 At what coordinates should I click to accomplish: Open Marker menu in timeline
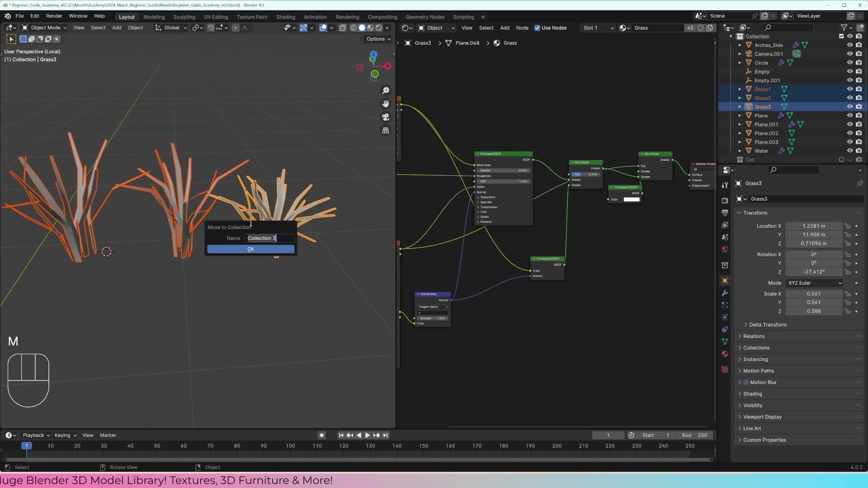pyautogui.click(x=108, y=435)
